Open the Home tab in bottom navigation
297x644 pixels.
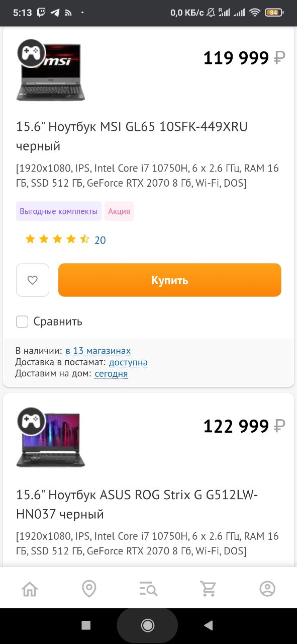coord(30,588)
